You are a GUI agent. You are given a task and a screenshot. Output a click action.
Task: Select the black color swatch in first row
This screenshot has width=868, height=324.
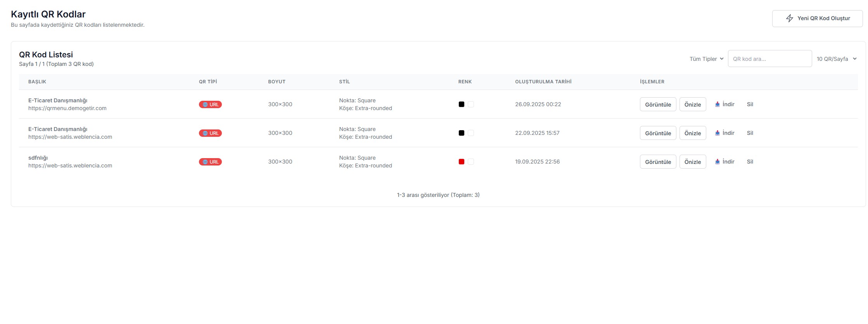pos(462,104)
